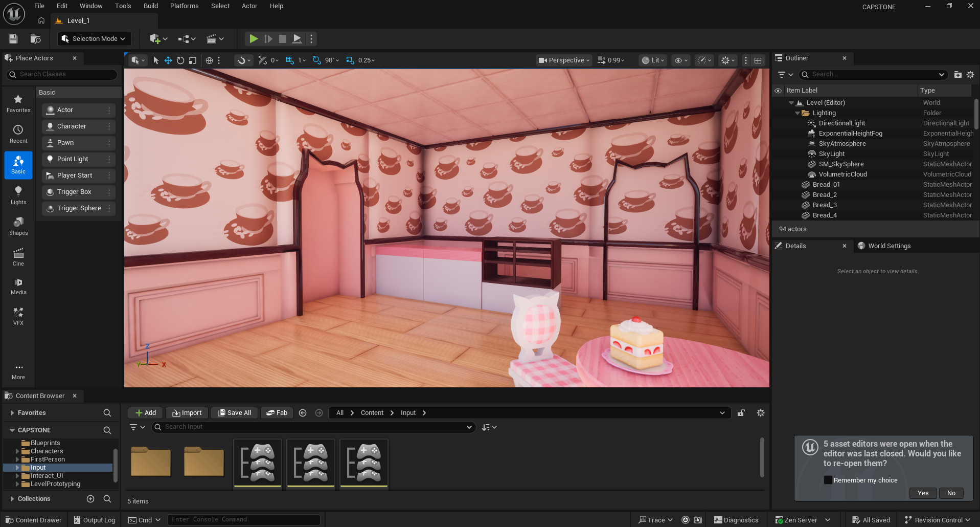Open the Favorites category in Place Actors
Image resolution: width=980 pixels, height=527 pixels.
pos(18,103)
